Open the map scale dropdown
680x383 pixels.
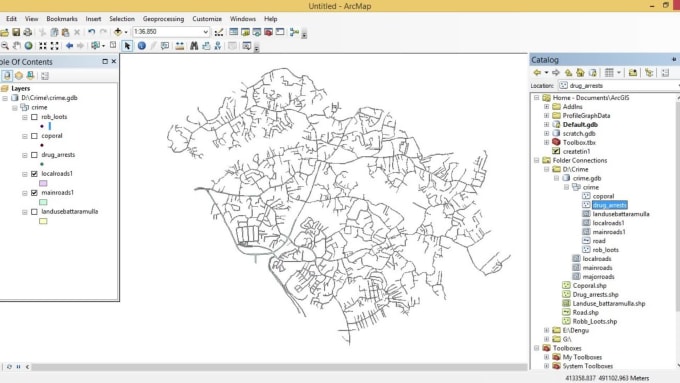point(206,32)
